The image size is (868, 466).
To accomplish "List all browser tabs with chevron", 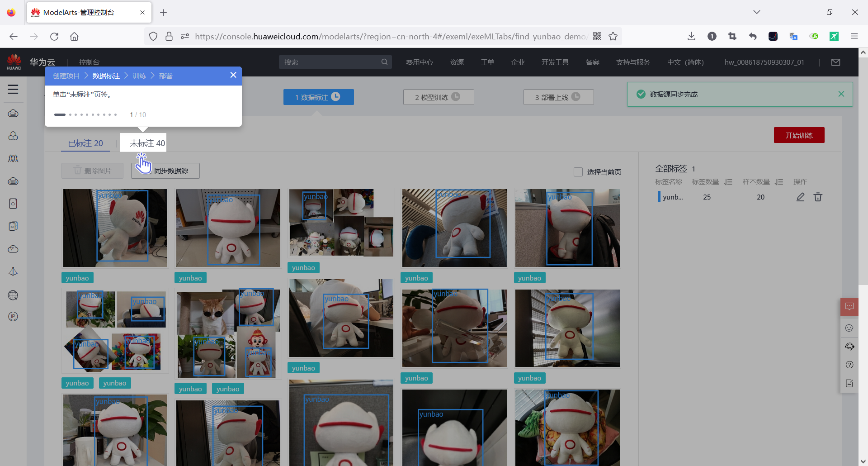I will pyautogui.click(x=757, y=12).
